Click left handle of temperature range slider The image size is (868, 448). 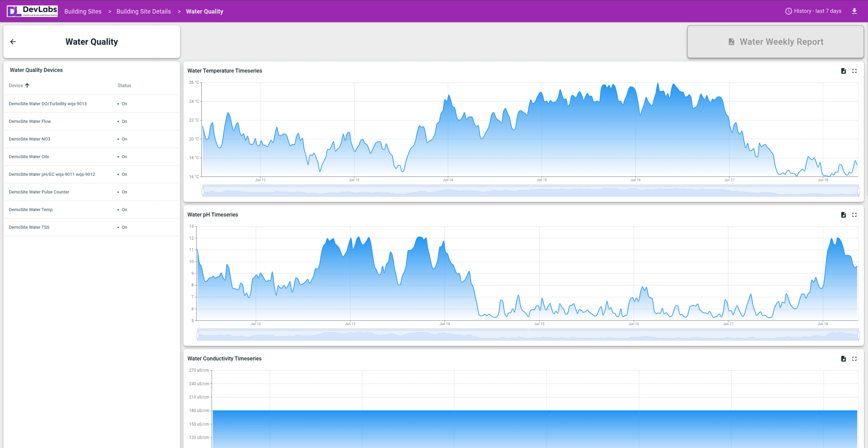(203, 192)
